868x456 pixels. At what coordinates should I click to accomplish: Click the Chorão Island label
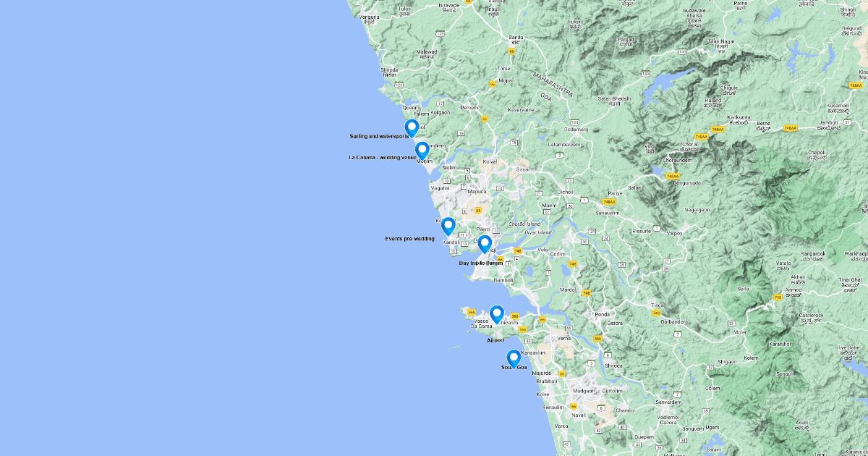click(525, 224)
